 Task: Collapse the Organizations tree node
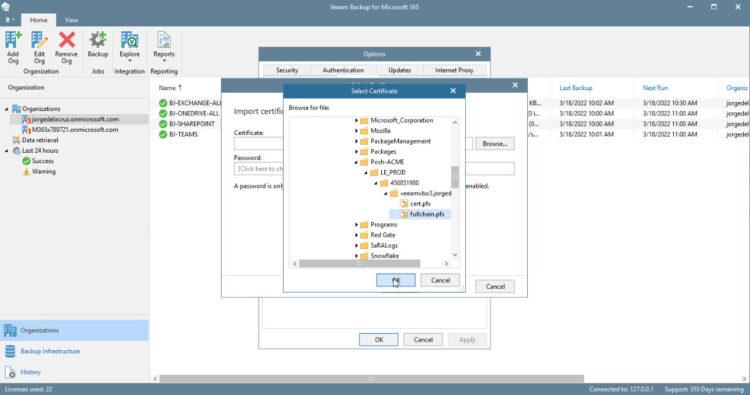(7, 109)
